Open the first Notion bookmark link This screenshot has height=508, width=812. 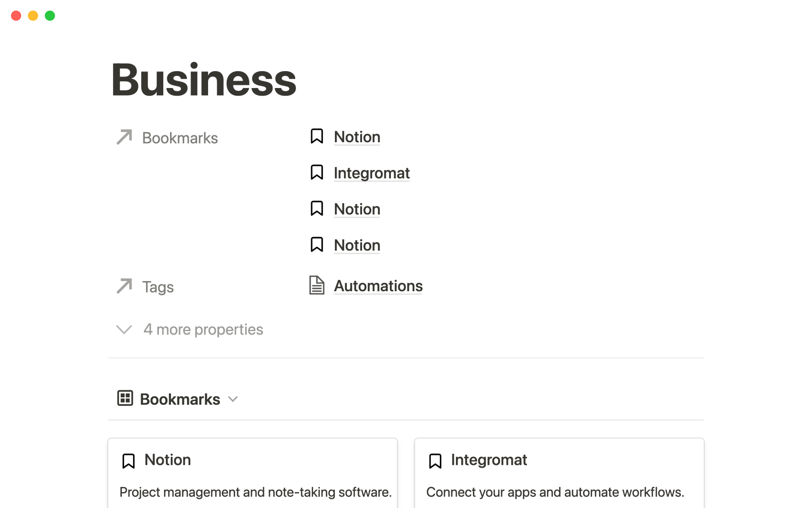pos(357,136)
